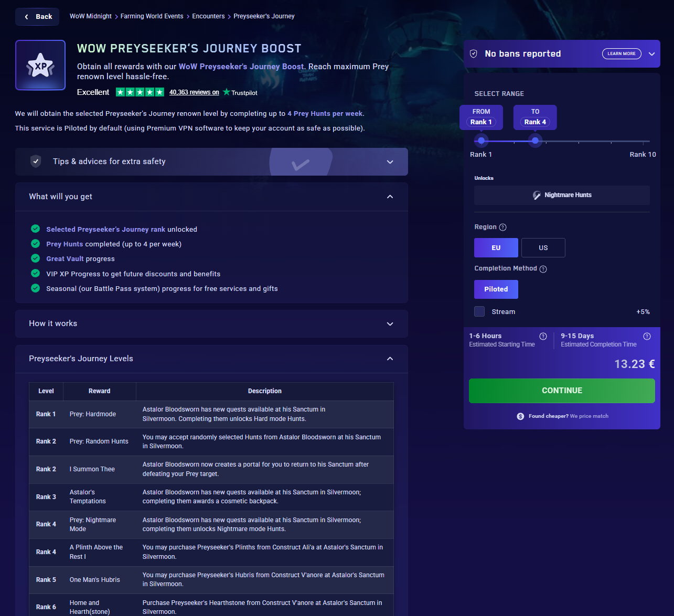
Task: Click the Level column header
Action: pyautogui.click(x=46, y=391)
